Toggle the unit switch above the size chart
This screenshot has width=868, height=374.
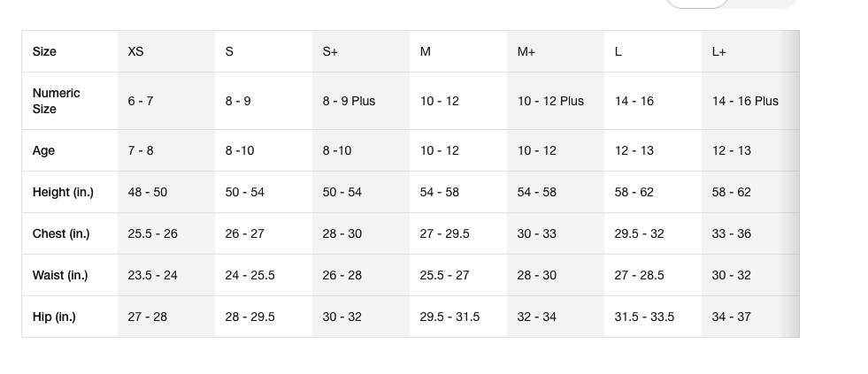point(731,4)
